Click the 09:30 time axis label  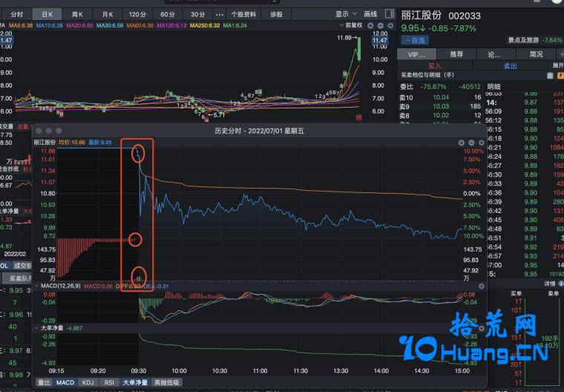click(x=139, y=370)
